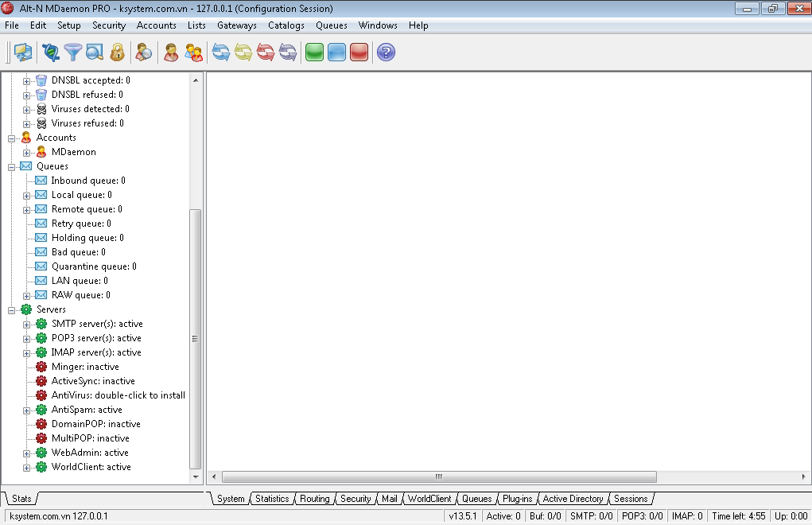Click the red square toolbar button
This screenshot has width=812, height=525.
click(359, 52)
